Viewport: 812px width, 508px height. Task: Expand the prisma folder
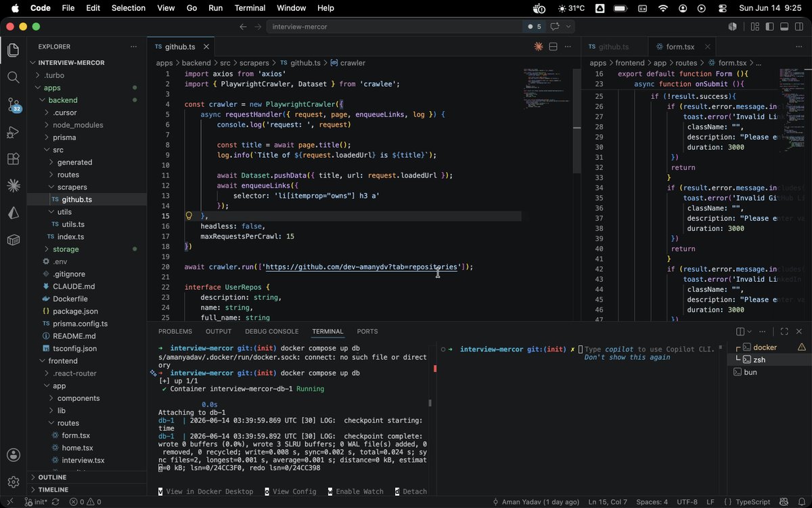point(87,137)
